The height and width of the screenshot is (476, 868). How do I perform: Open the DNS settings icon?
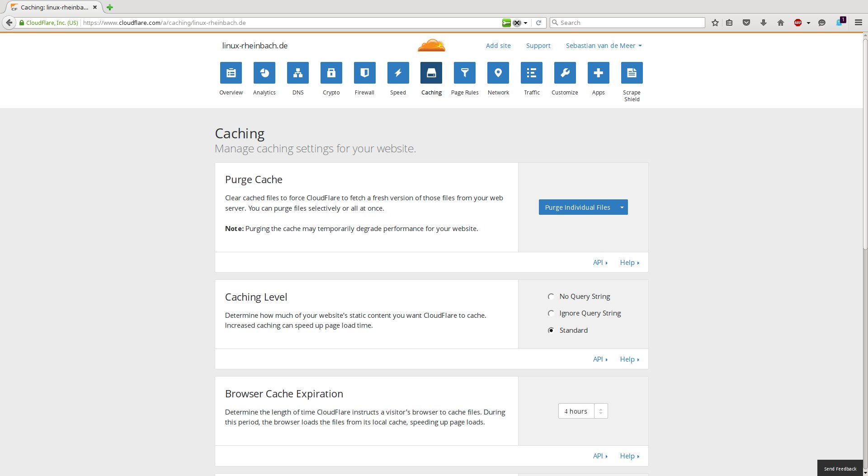(x=298, y=73)
